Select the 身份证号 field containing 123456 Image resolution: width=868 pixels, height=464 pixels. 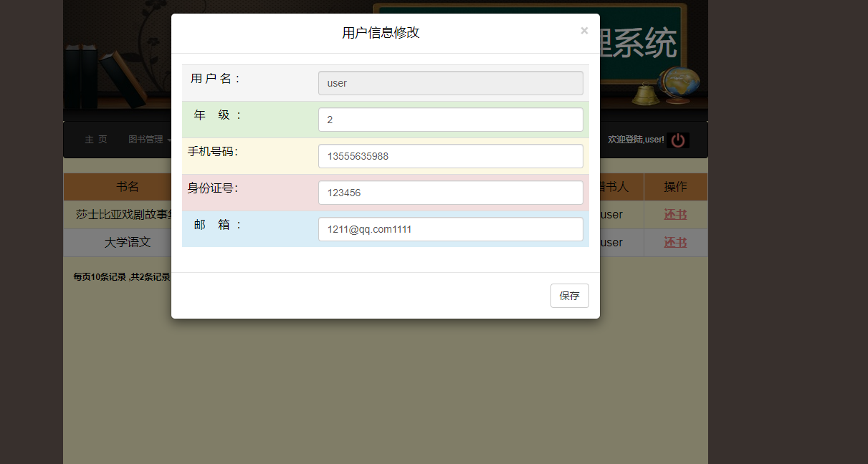coord(450,192)
